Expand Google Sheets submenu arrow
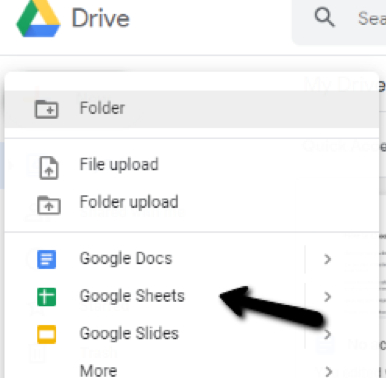This screenshot has width=386, height=378. tap(327, 296)
